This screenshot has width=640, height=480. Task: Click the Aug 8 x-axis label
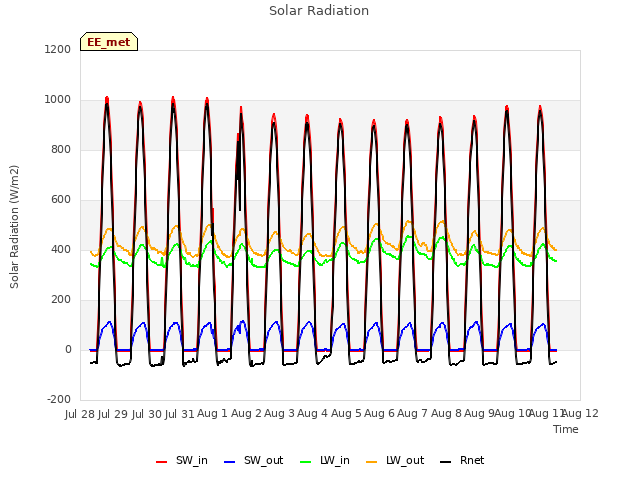click(446, 414)
